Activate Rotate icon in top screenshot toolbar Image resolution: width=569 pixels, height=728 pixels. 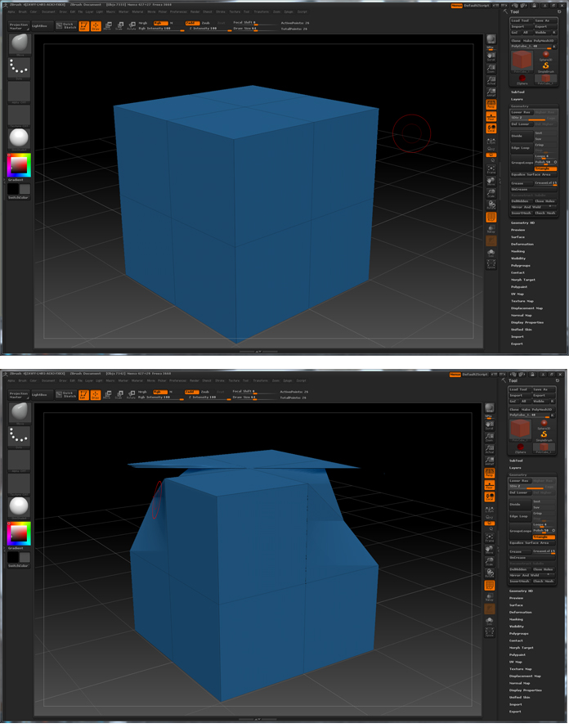pos(132,26)
